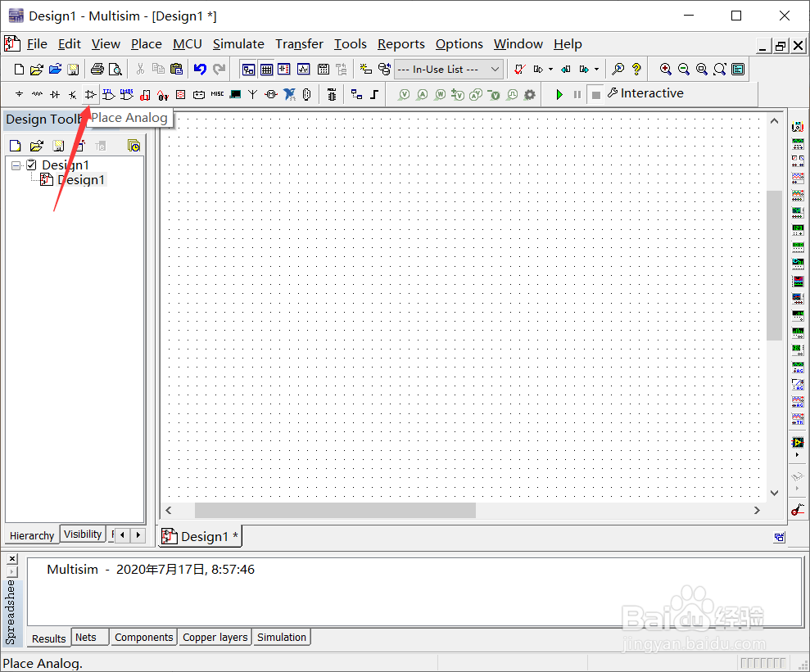Place a Misc component
The width and height of the screenshot is (810, 672).
(217, 94)
